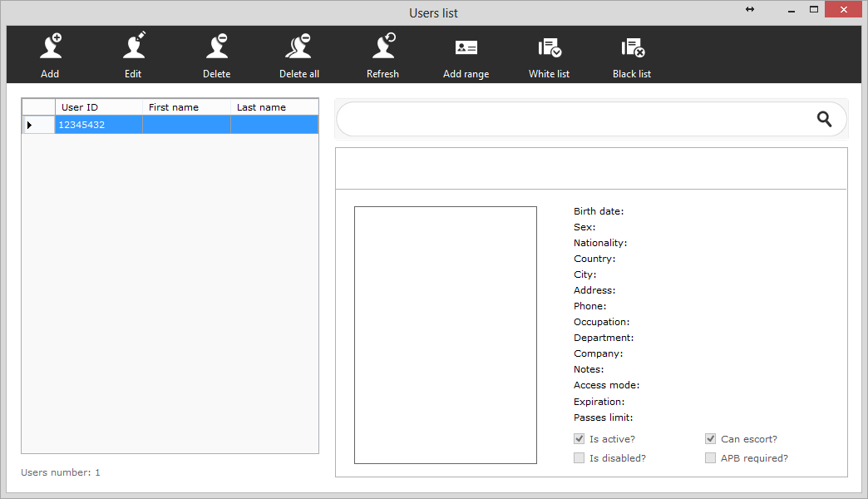Sort by User ID column header
This screenshot has width=868, height=499.
click(x=98, y=107)
